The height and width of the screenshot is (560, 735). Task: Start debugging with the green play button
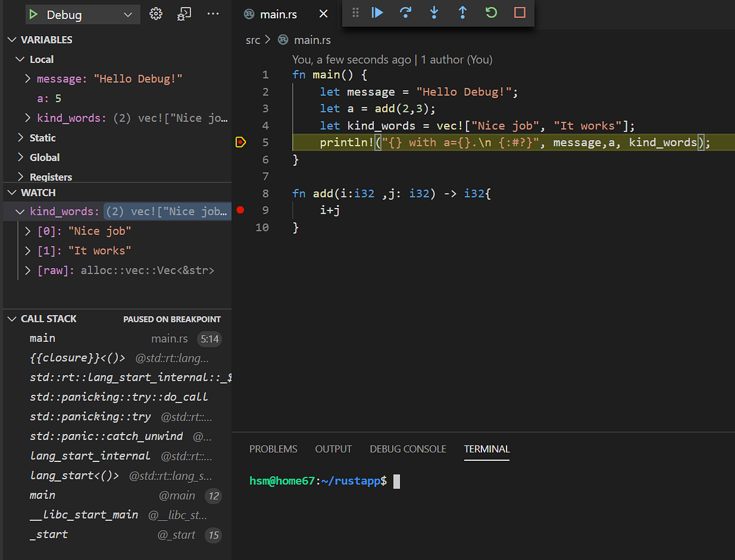34,15
